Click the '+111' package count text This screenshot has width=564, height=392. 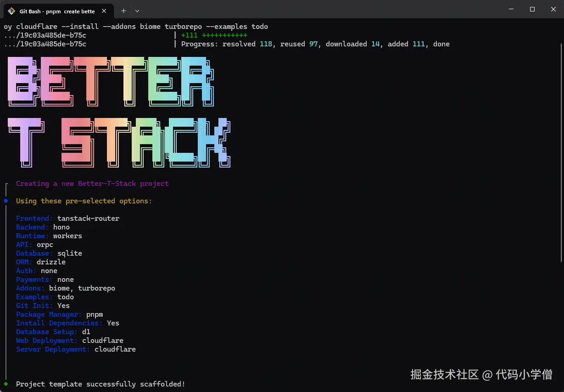click(x=189, y=35)
